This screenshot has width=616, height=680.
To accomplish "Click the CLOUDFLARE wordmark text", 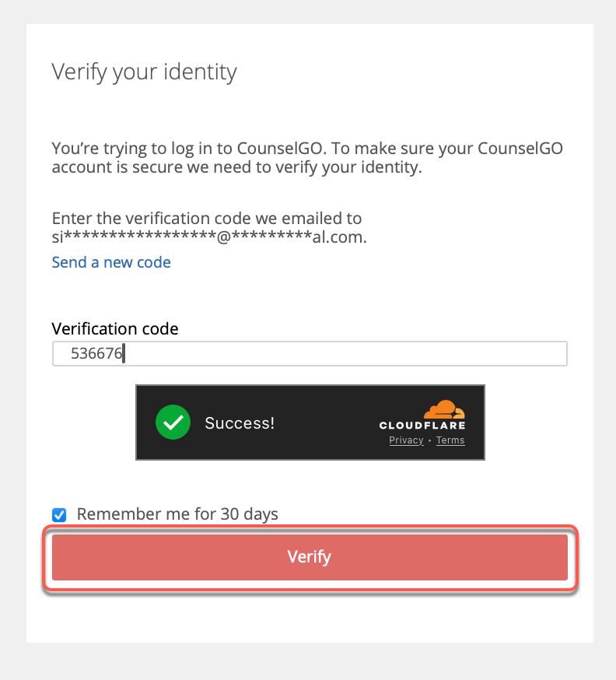I will coord(422,426).
